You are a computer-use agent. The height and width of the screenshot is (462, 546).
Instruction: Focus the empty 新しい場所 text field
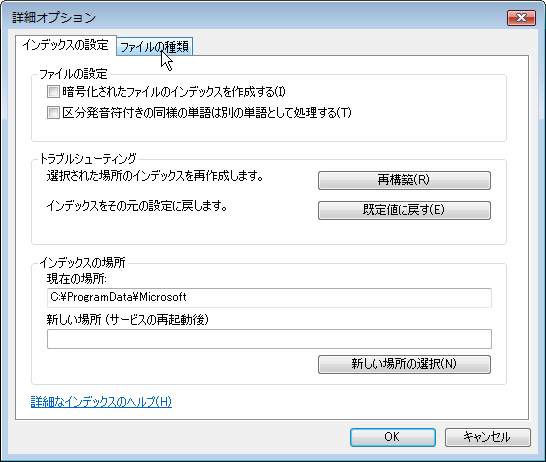269,339
